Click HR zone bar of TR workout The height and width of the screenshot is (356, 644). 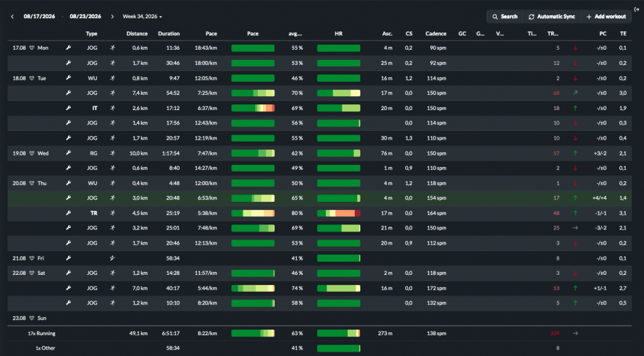pyautogui.click(x=338, y=213)
